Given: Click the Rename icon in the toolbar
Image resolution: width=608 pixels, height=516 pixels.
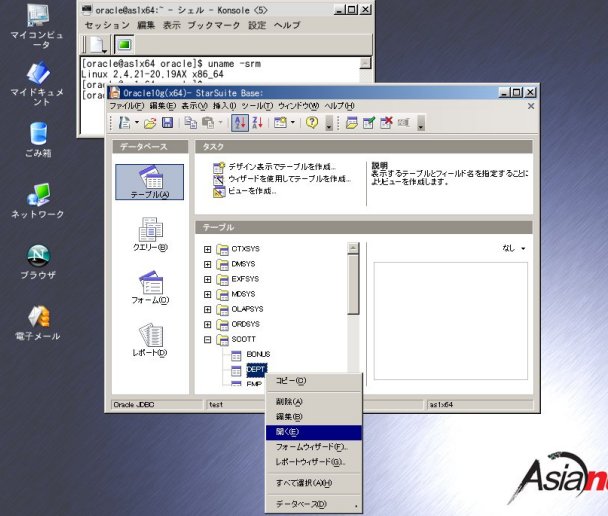Looking at the screenshot, I should [x=404, y=123].
